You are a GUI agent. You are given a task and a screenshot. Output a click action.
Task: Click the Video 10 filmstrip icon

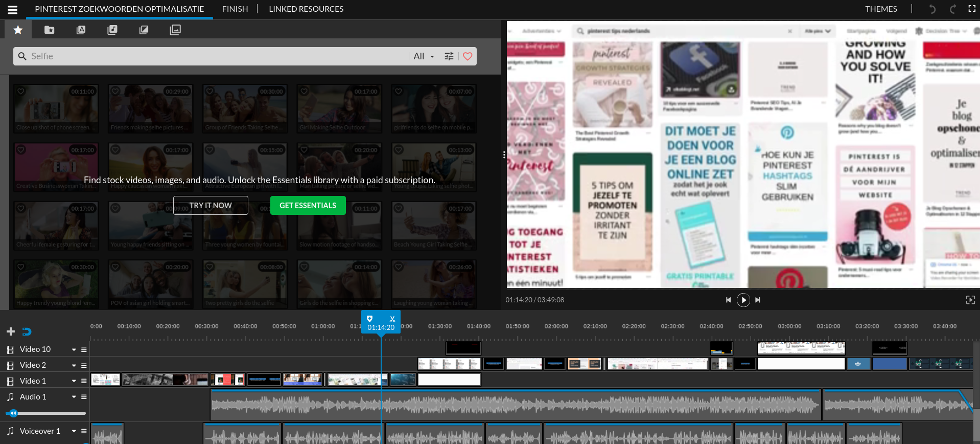(10, 349)
